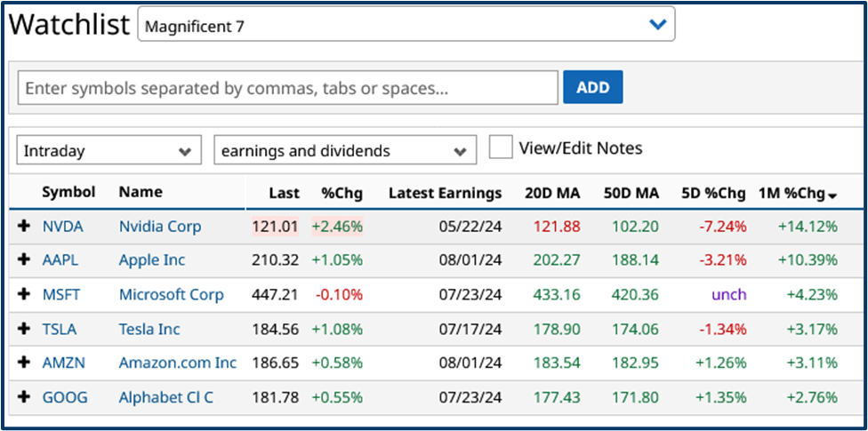Viewport: 868px width, 431px height.
Task: Toggle the View/Edit Notes checkbox
Action: pyautogui.click(x=501, y=148)
